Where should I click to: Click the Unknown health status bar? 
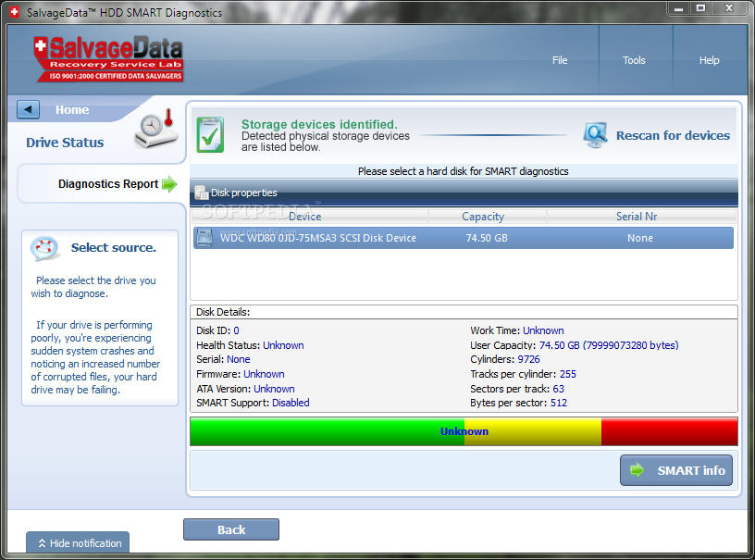pos(464,431)
